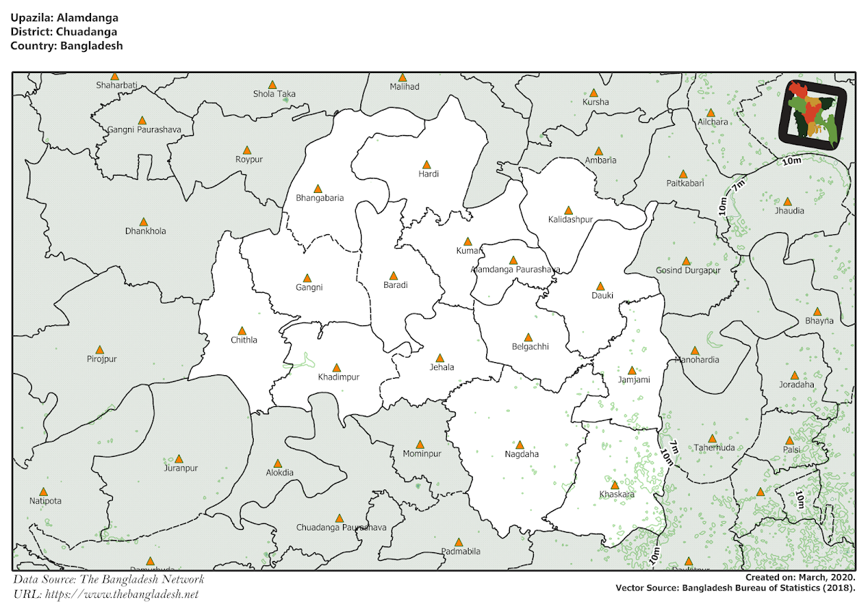Image resolution: width=868 pixels, height=613 pixels.
Task: Select the Baradi area label
Action: [395, 285]
